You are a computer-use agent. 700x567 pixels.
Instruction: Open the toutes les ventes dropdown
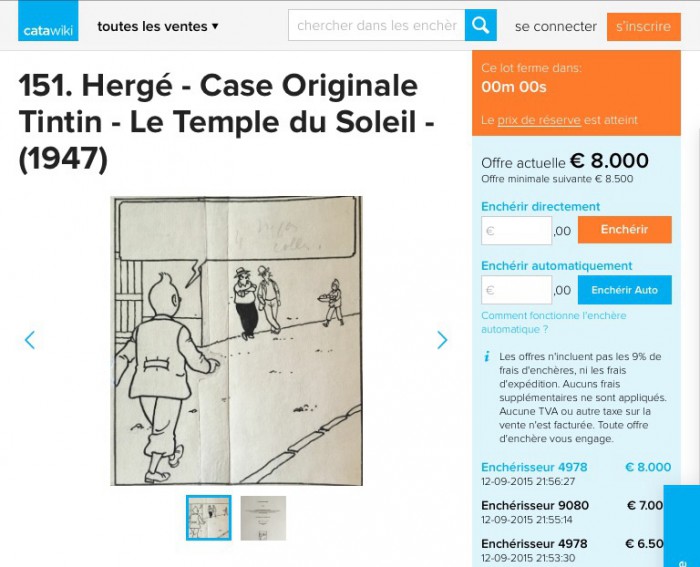158,26
